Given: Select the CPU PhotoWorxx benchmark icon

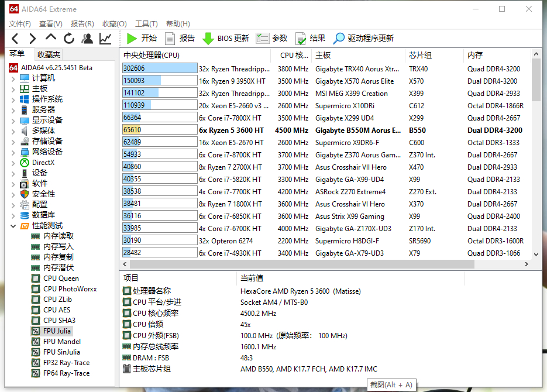Looking at the screenshot, I should click(x=35, y=289).
